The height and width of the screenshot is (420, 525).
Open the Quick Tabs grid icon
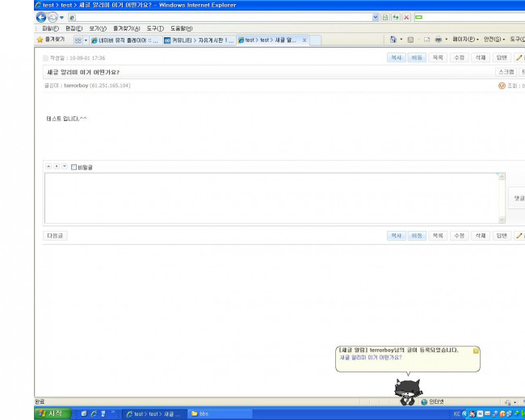[78, 40]
